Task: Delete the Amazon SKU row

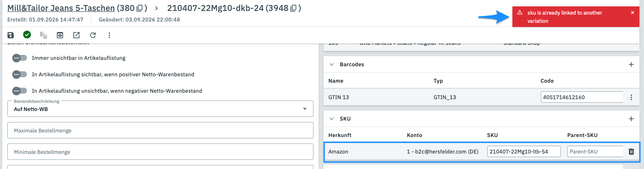Action: point(631,152)
